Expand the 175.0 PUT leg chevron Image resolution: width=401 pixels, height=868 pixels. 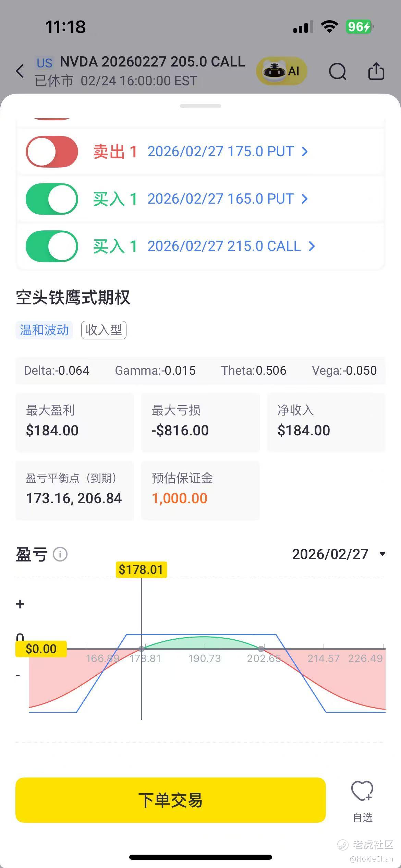304,152
